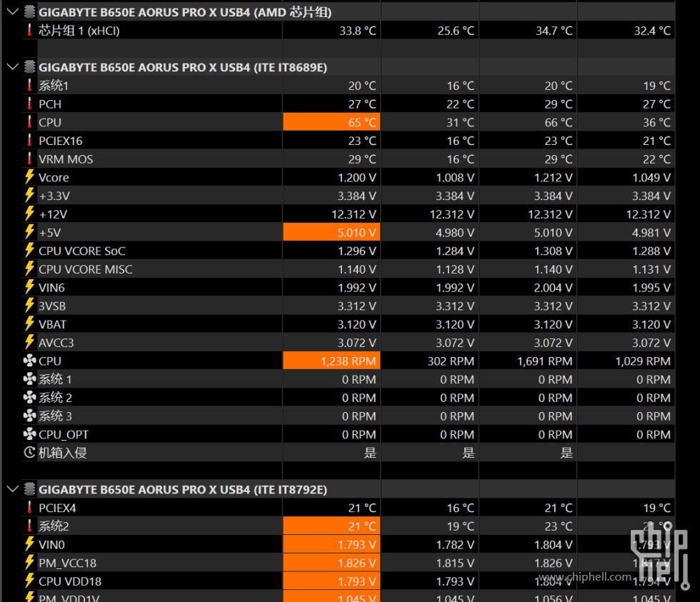The image size is (700, 602).
Task: Click thermometer icon of CPU temperature row
Action: (x=29, y=122)
